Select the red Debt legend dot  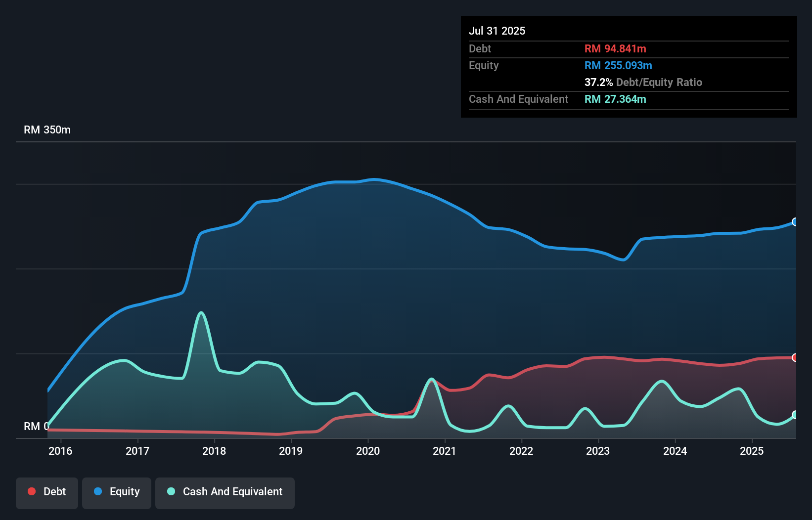(x=32, y=491)
